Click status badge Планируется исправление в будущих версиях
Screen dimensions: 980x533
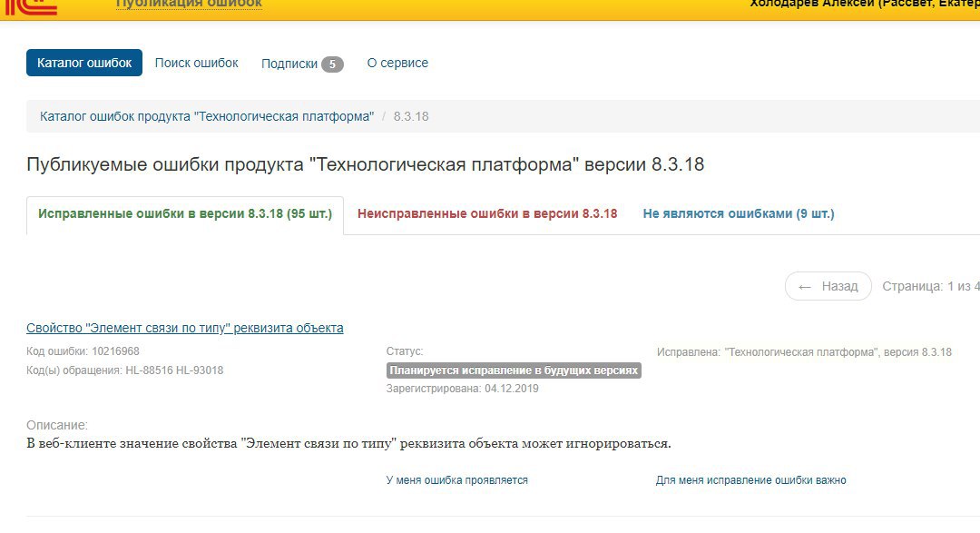coord(514,370)
